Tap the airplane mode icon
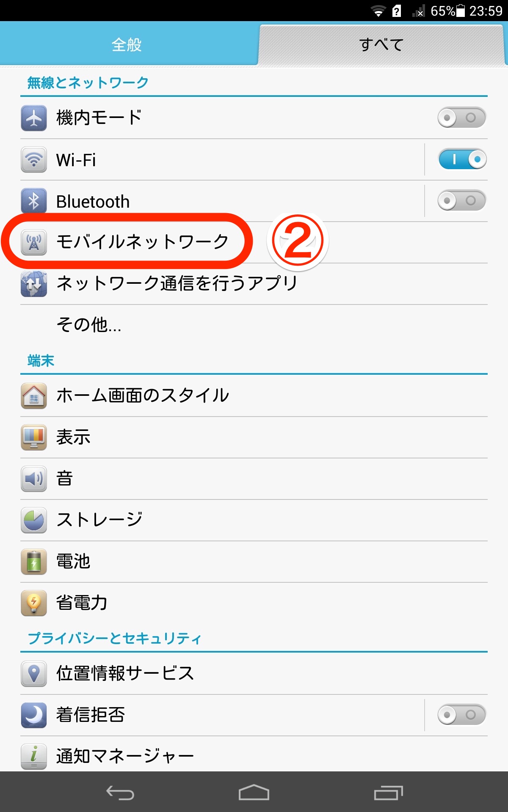 [x=34, y=118]
